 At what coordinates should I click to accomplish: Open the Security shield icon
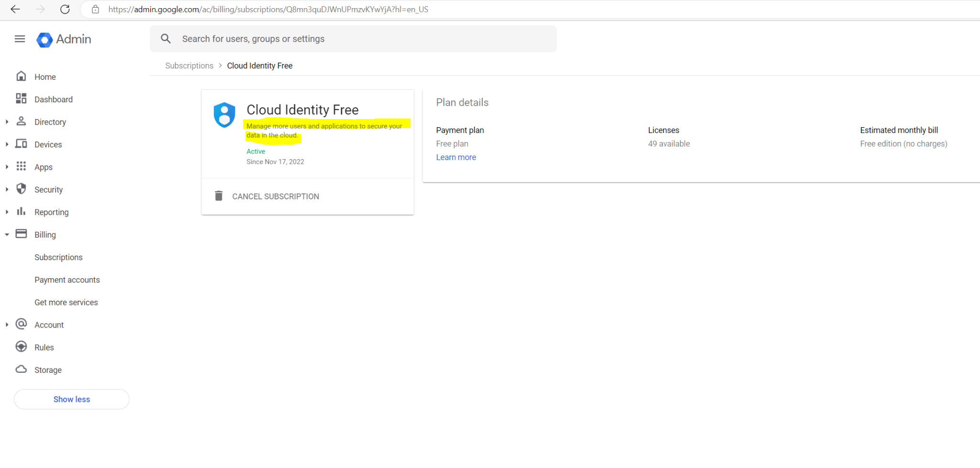click(21, 189)
